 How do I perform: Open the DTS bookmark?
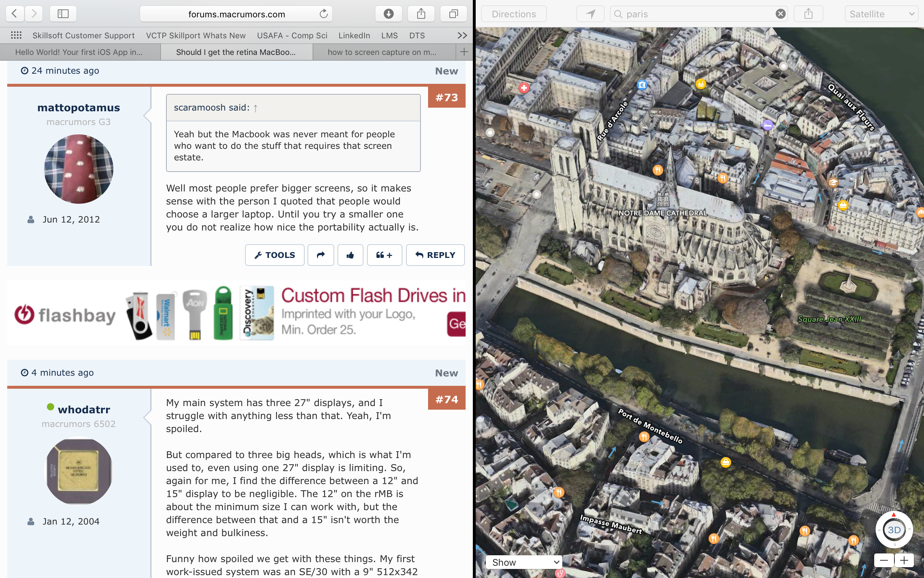coord(417,35)
